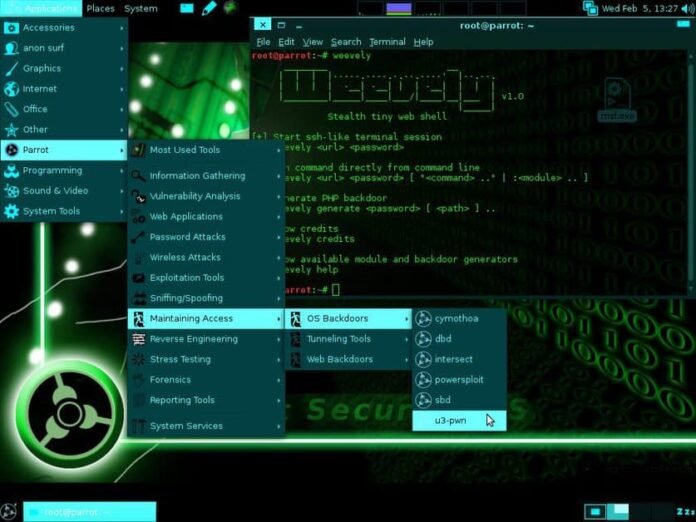Viewport: 696px width, 522px height.
Task: Click the terminal vertical scrollbar
Action: 691,173
